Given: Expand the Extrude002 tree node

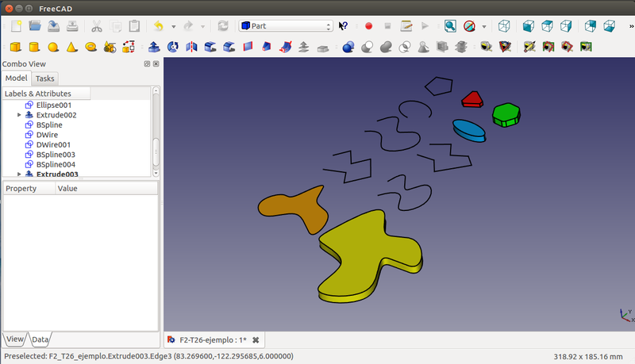Looking at the screenshot, I should point(19,115).
